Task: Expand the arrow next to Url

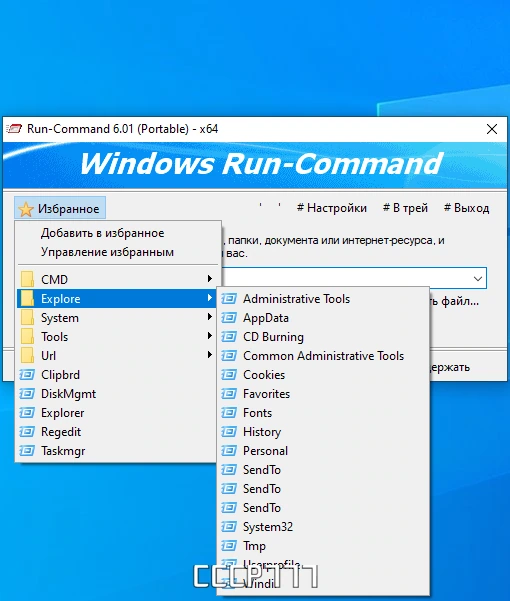Action: point(209,355)
